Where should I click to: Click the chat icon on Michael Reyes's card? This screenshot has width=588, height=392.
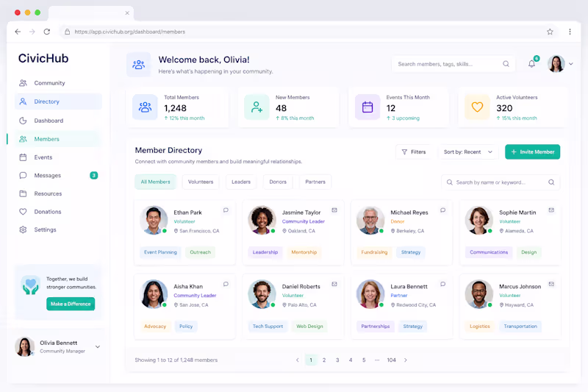tap(443, 210)
